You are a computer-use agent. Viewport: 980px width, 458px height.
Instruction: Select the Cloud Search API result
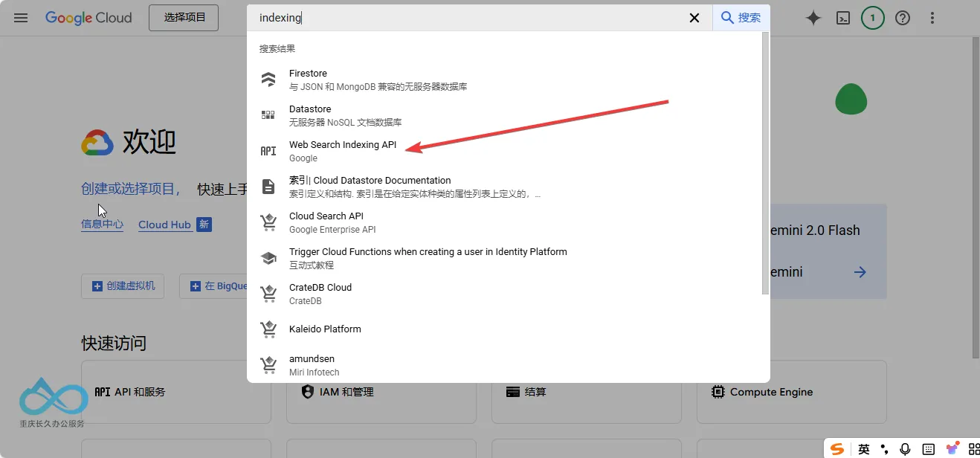pos(504,222)
